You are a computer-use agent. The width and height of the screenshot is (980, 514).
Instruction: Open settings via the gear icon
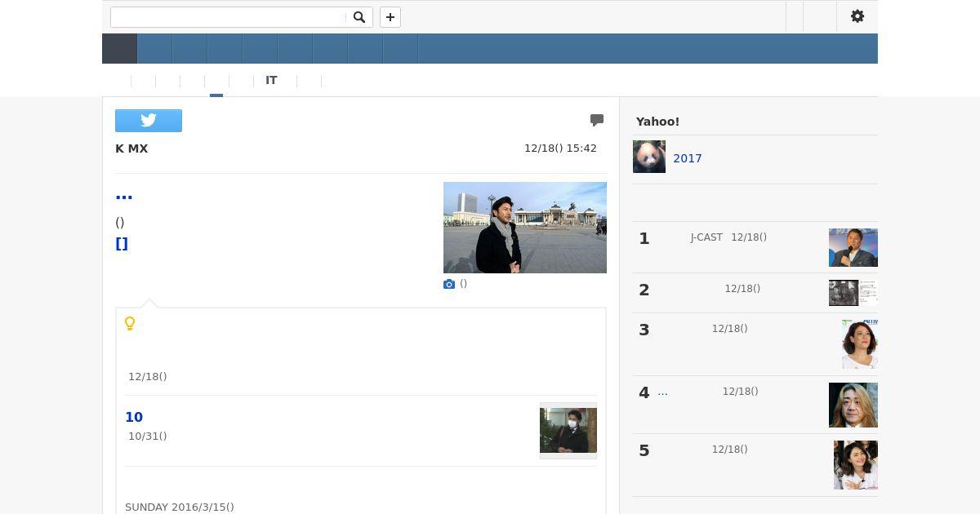(x=857, y=16)
